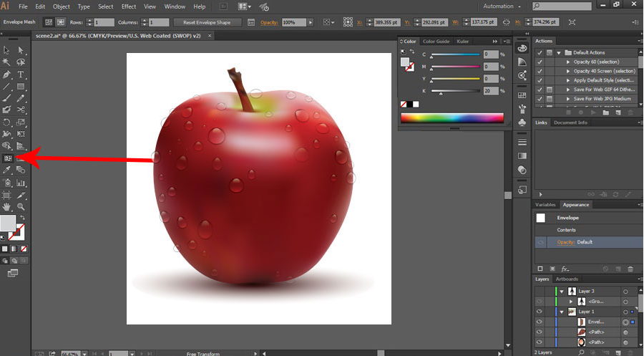Pick the Eyedropper tool
The image size is (644, 356).
[6, 170]
